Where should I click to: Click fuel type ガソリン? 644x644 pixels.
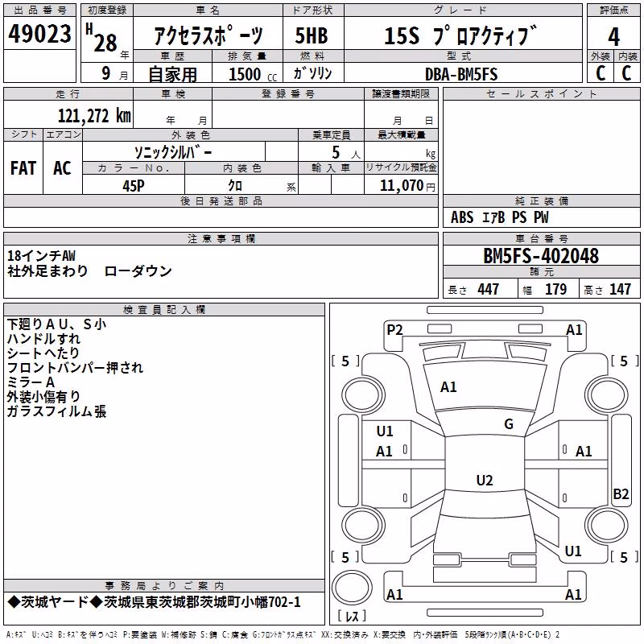tap(312, 73)
